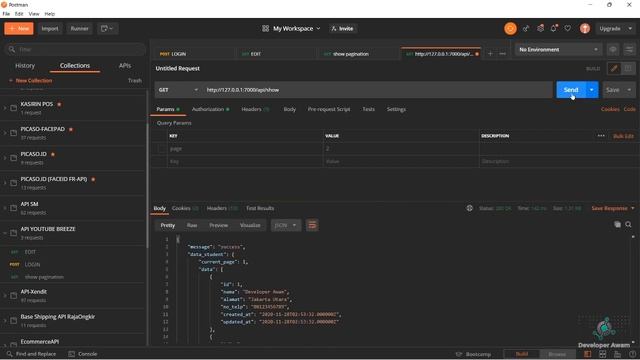Save the request
Image resolution: width=640 pixels, height=360 pixels.
[x=612, y=90]
